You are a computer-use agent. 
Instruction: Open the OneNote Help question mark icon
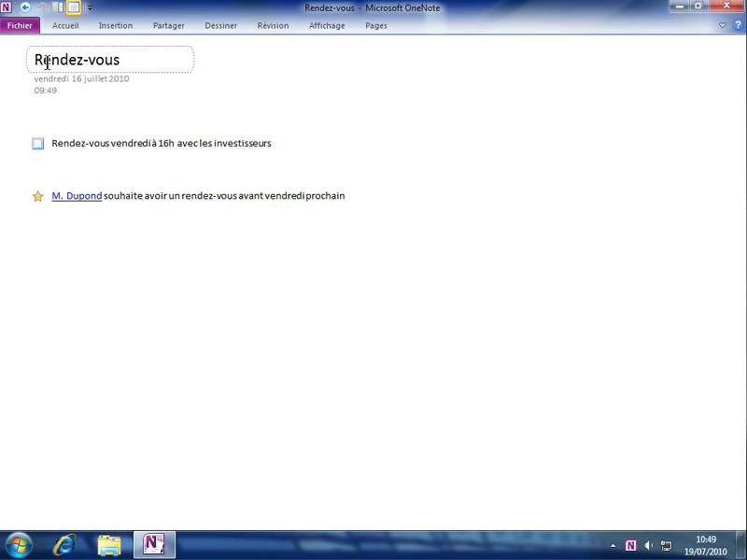(x=736, y=25)
